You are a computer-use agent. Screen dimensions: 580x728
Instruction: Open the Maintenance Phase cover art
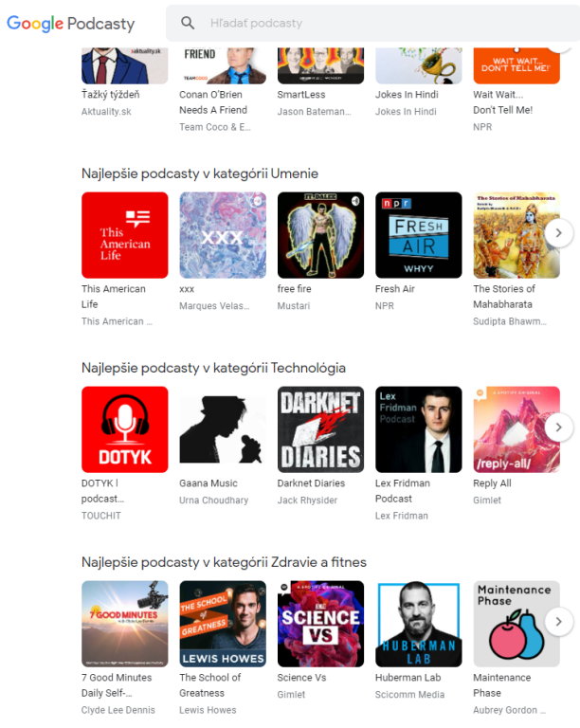(x=517, y=624)
